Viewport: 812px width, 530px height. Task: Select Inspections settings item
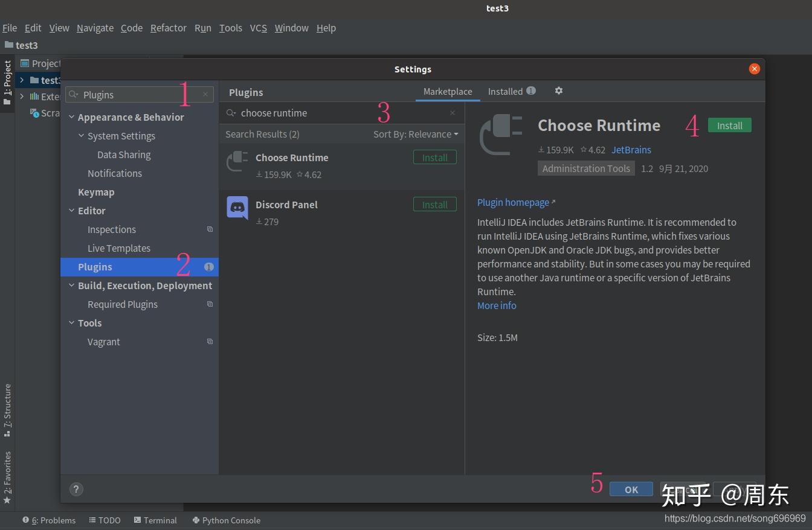tap(112, 229)
